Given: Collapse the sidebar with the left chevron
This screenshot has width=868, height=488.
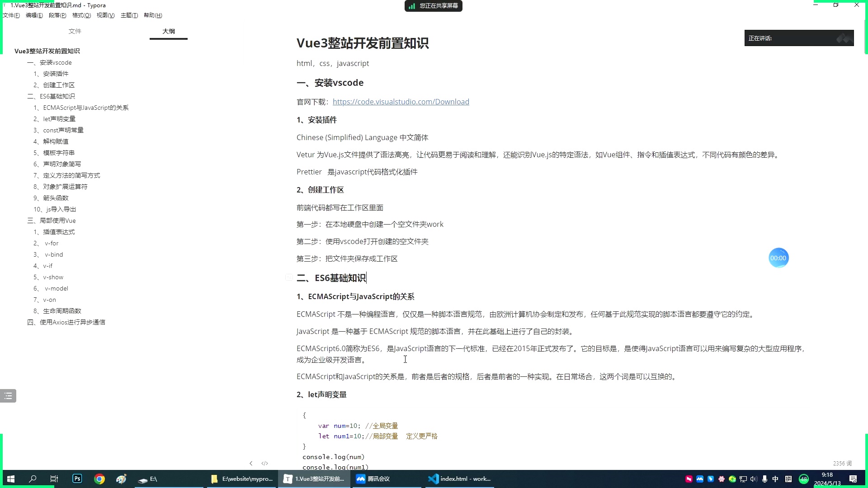Looking at the screenshot, I should pos(251,463).
